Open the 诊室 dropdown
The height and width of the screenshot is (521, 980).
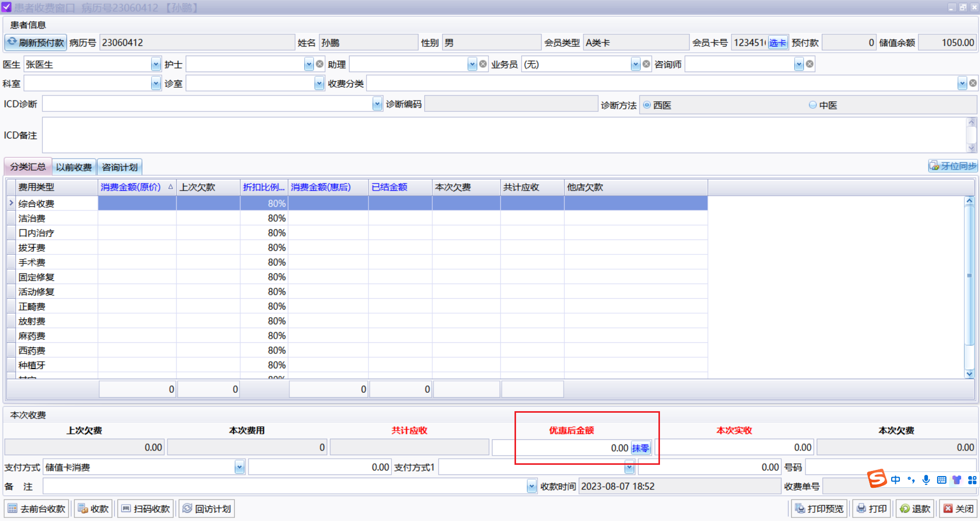tap(319, 83)
